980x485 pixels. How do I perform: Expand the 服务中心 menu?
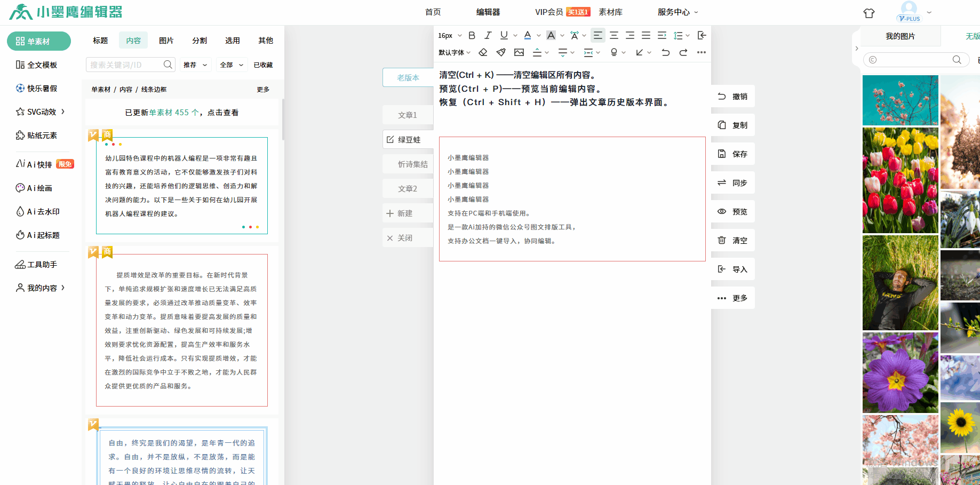(x=678, y=12)
